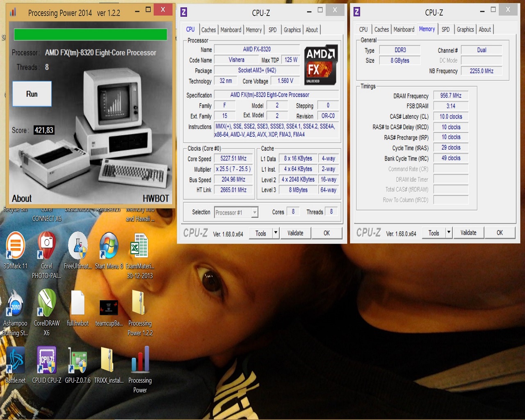525x420 pixels.
Task: Open the Tools dropdown arrow in the CPU-Z window showing the CPU tab
Action: click(276, 233)
